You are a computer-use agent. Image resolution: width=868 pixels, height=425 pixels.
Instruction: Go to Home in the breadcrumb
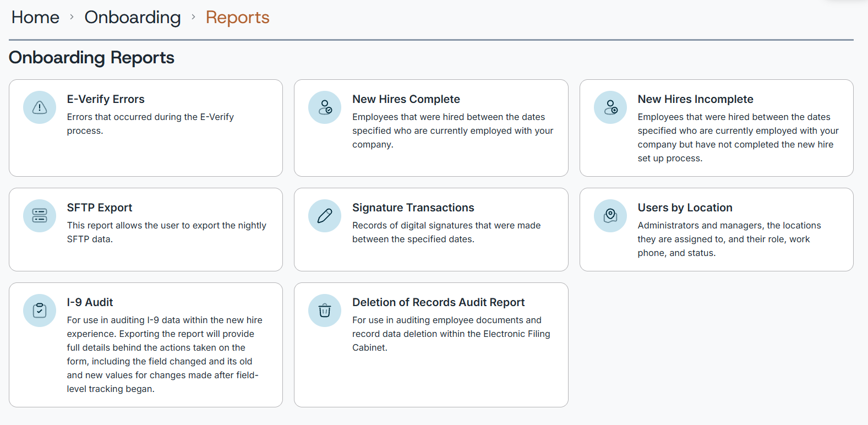(x=35, y=18)
